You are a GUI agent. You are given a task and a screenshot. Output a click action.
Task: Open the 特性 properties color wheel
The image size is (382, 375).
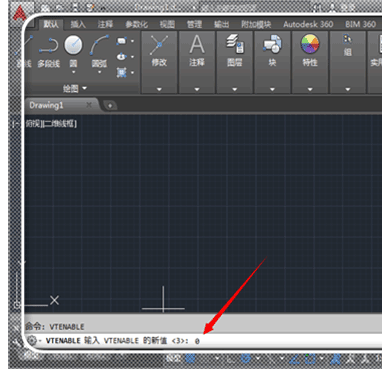[310, 44]
